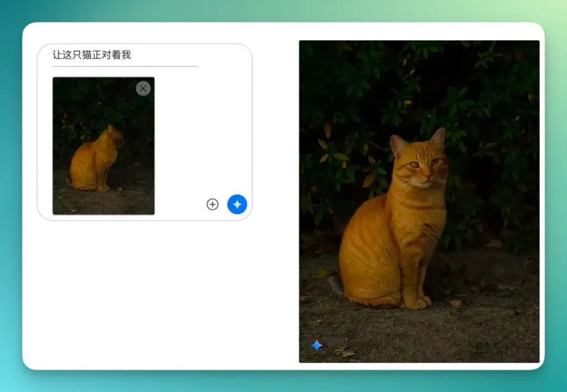Open the uploaded side-view cat thumbnail
Viewport: 567px width, 392px height.
click(104, 146)
